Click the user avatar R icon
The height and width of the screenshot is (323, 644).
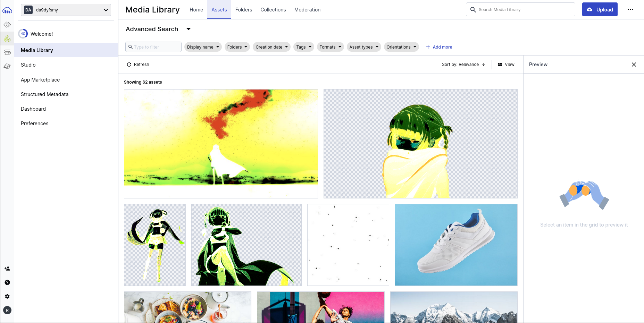coord(7,310)
